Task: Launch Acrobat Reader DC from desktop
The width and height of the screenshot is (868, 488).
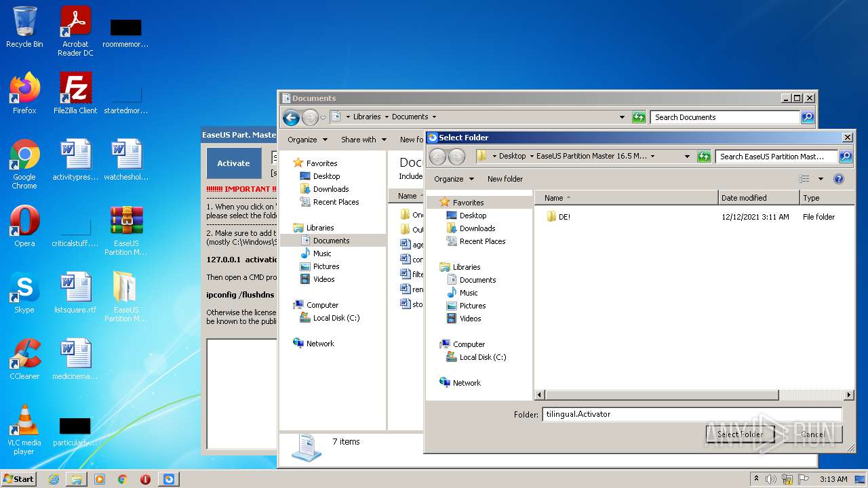Action: 75,31
